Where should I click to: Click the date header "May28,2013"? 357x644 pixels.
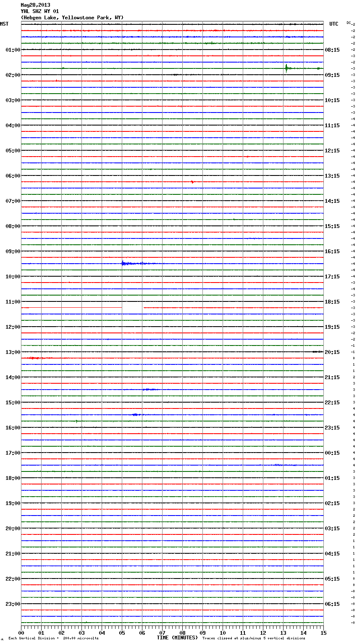click(x=35, y=5)
